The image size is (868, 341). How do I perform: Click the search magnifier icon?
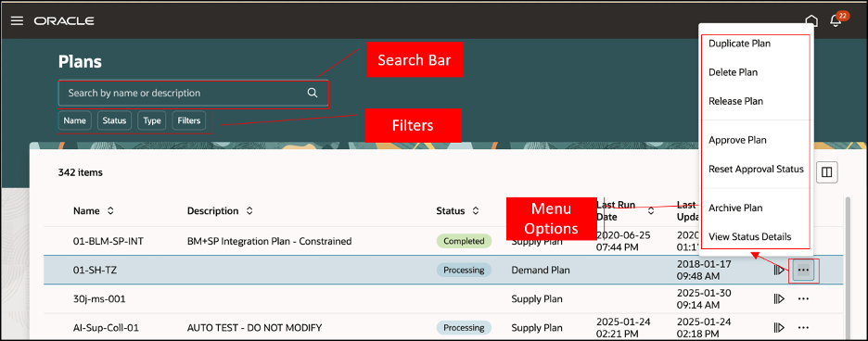click(313, 93)
